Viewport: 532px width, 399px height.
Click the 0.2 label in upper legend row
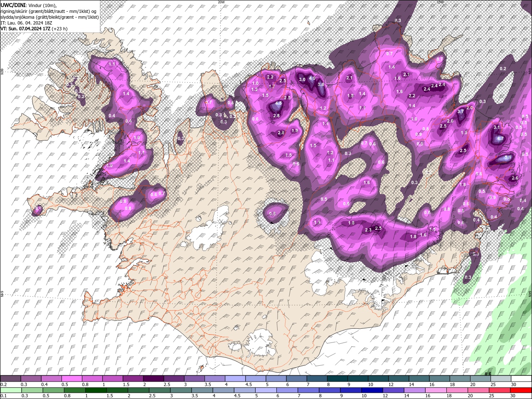coord(3,385)
